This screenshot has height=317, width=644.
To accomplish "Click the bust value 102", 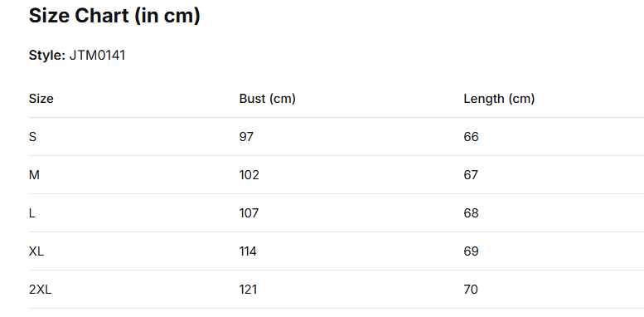I will click(249, 175).
